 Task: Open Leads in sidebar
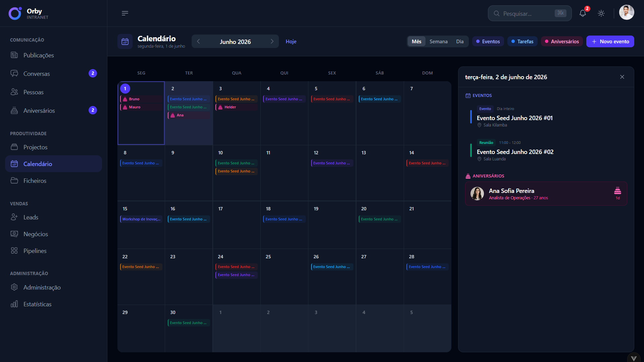click(53, 217)
